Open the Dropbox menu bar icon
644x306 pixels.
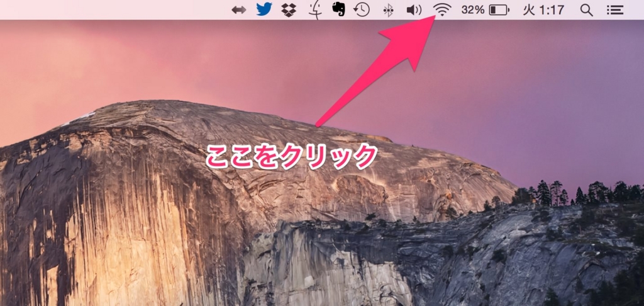[289, 9]
